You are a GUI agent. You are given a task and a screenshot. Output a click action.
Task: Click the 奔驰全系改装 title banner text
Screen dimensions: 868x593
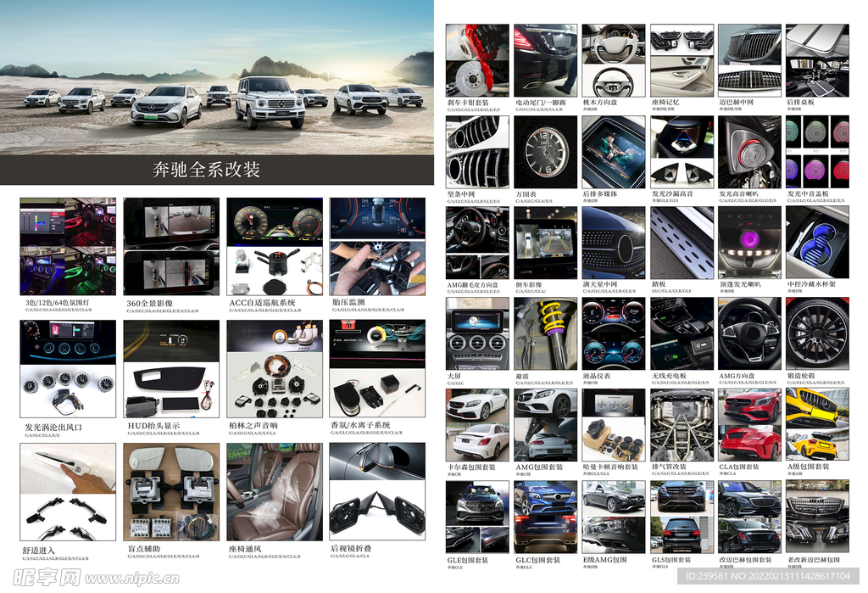(x=207, y=170)
